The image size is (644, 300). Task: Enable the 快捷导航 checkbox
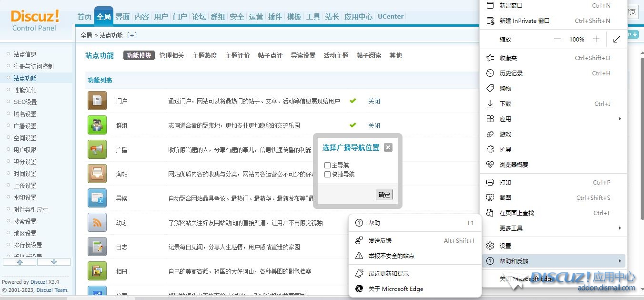(328, 175)
